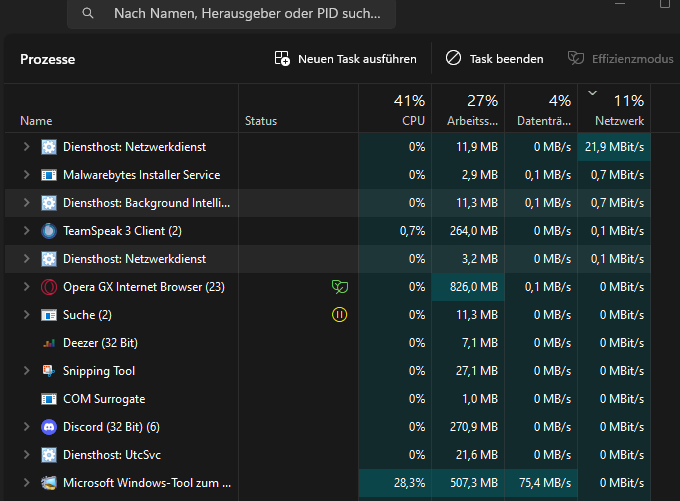
Task: Sort processes by the Name column
Action: (x=121, y=108)
